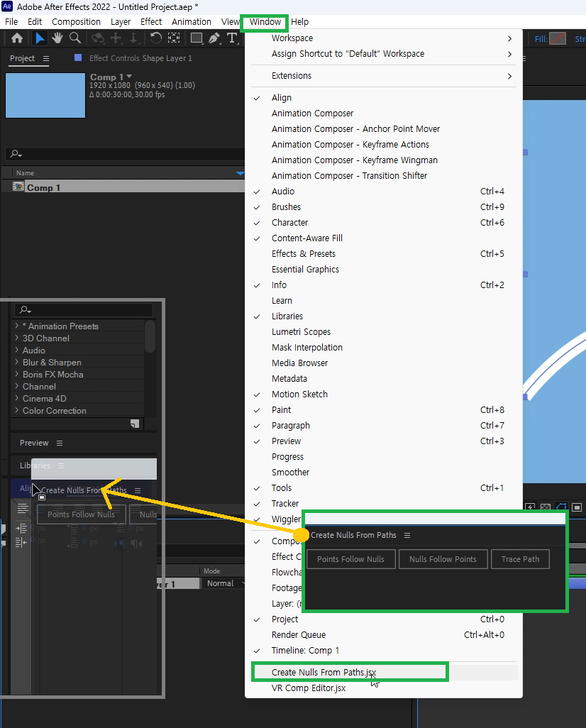Screen dimensions: 586x728
Task: Uncheck Character in the Window menu
Action: pos(257,223)
